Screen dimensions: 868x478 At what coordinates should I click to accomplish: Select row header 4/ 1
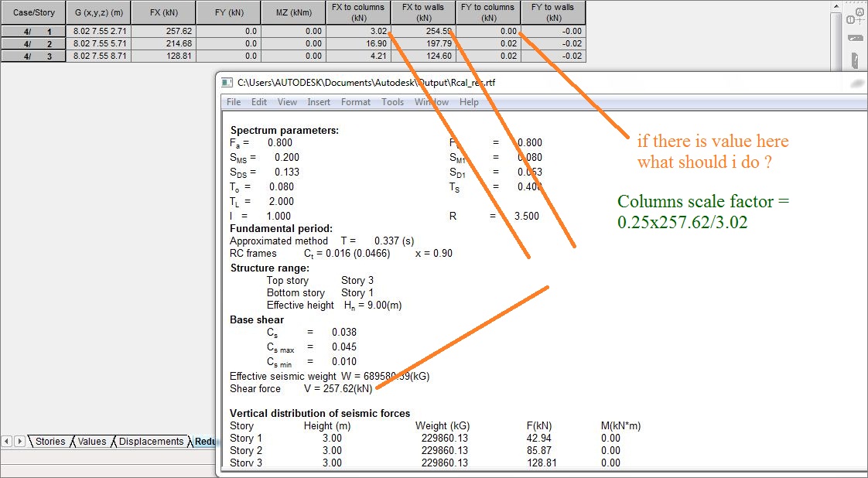(x=34, y=32)
